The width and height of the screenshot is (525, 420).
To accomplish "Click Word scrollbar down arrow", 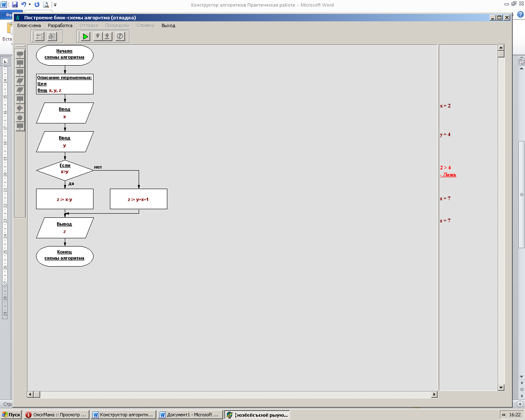I will tap(522, 377).
